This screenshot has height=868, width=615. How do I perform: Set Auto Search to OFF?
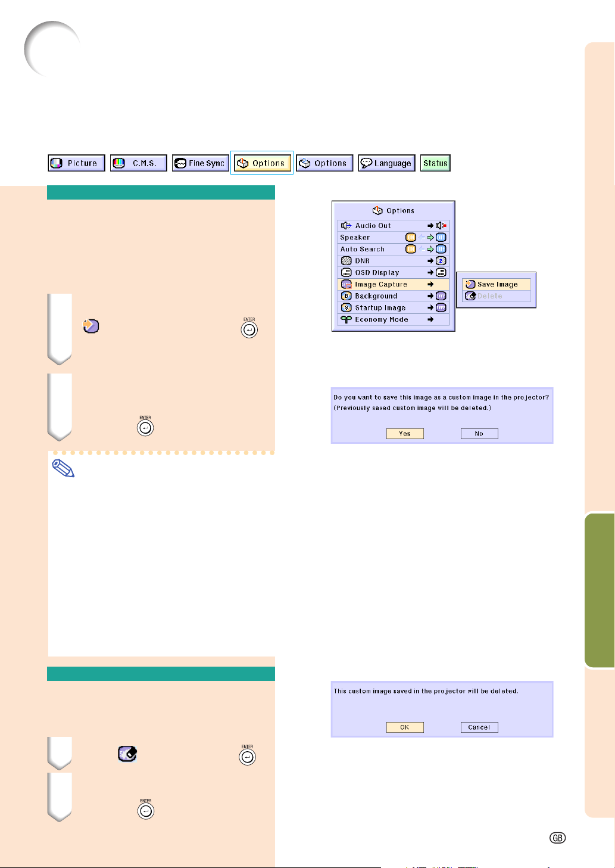[x=441, y=249]
